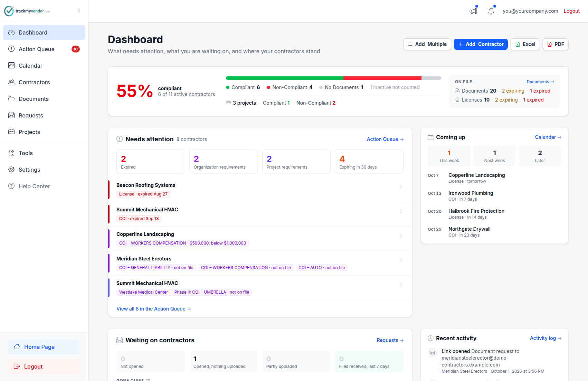Click the red sidebar Logout button
The image size is (588, 381).
click(x=44, y=366)
